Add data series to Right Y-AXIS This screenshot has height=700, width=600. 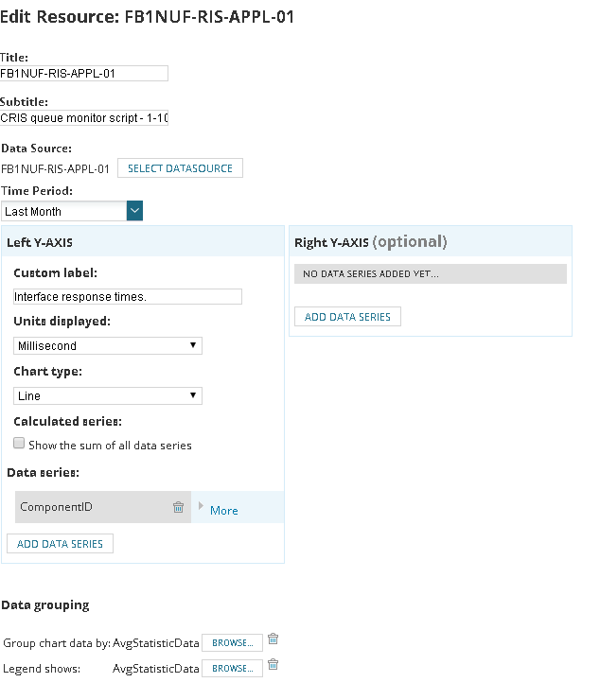tap(347, 317)
